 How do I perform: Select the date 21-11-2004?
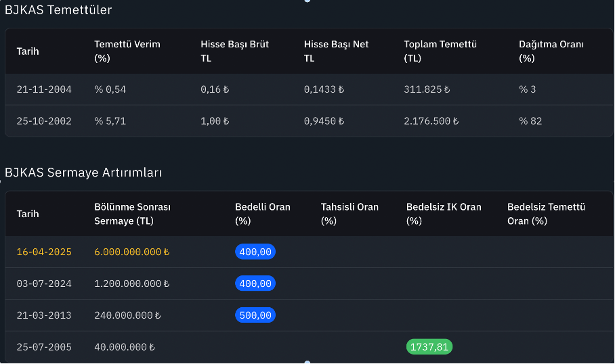tap(44, 89)
